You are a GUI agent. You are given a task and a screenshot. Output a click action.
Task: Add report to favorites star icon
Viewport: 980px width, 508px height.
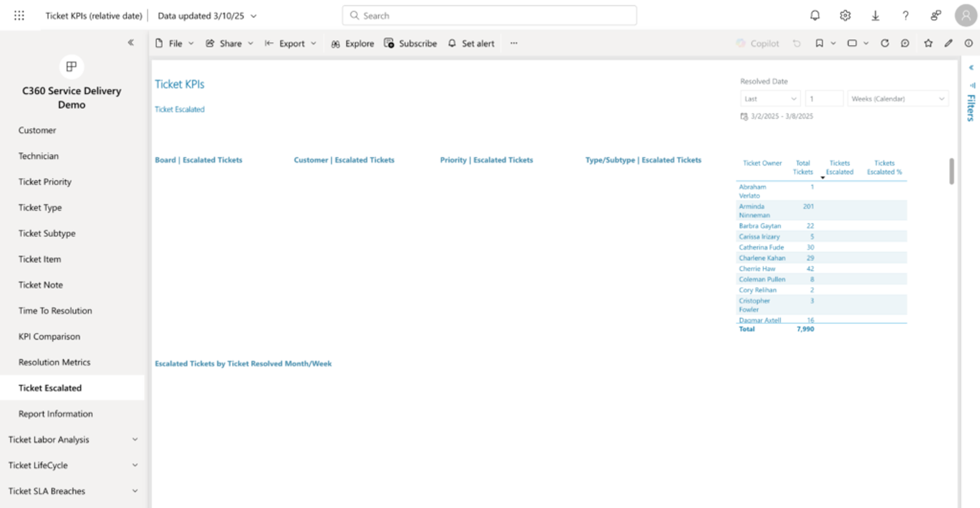(x=928, y=43)
